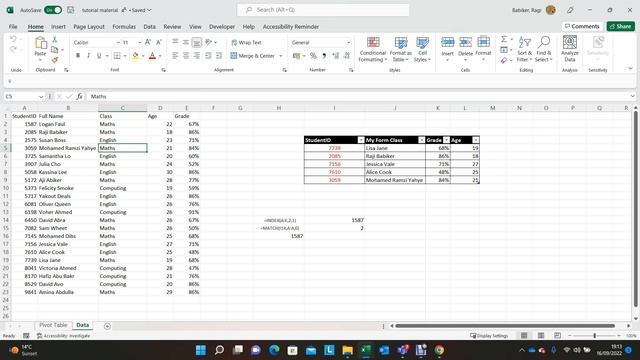This screenshot has width=640, height=360.
Task: Apply Percent Style format
Action: [x=313, y=56]
